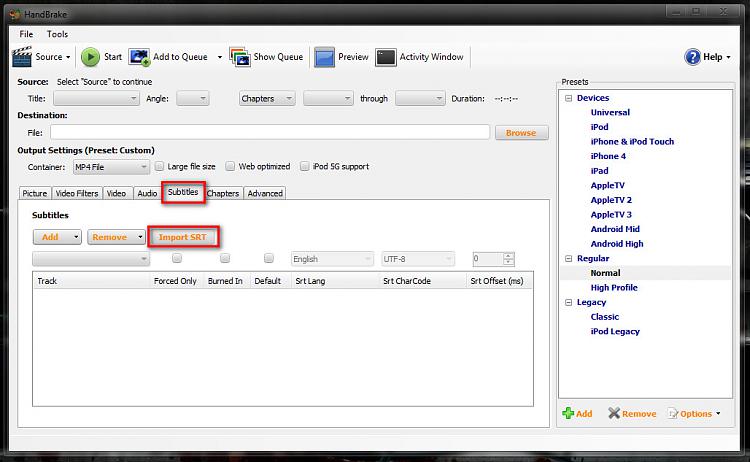Select the iPod preset
Screen dimensions: 750x462
599,127
